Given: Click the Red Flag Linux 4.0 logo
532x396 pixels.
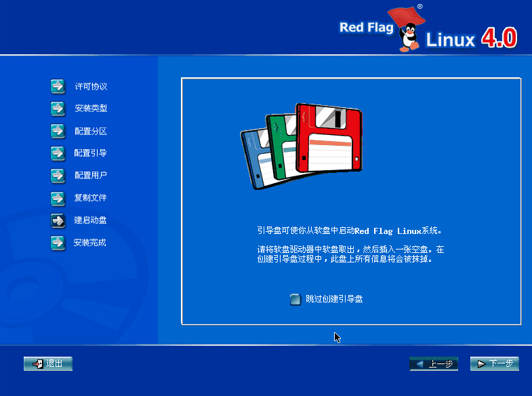Looking at the screenshot, I should click(428, 29).
